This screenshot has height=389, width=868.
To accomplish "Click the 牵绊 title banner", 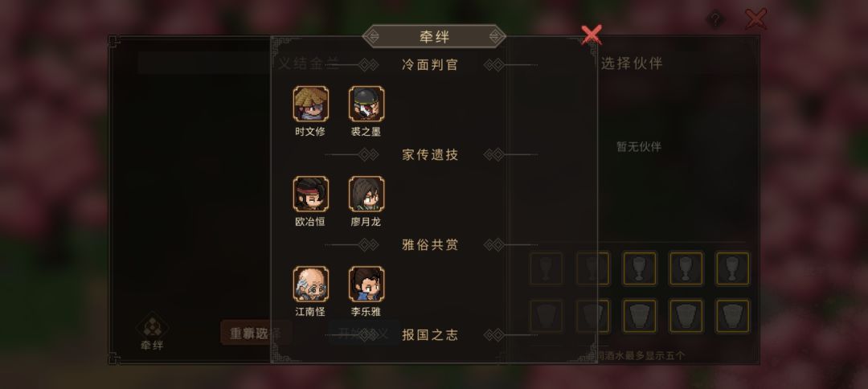I will [x=434, y=36].
